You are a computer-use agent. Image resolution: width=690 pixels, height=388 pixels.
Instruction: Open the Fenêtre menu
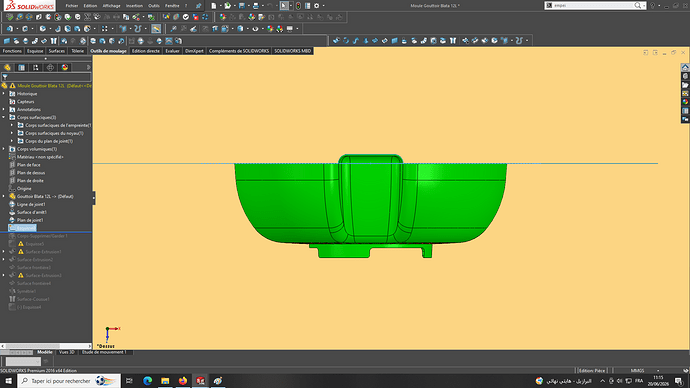pyautogui.click(x=172, y=6)
